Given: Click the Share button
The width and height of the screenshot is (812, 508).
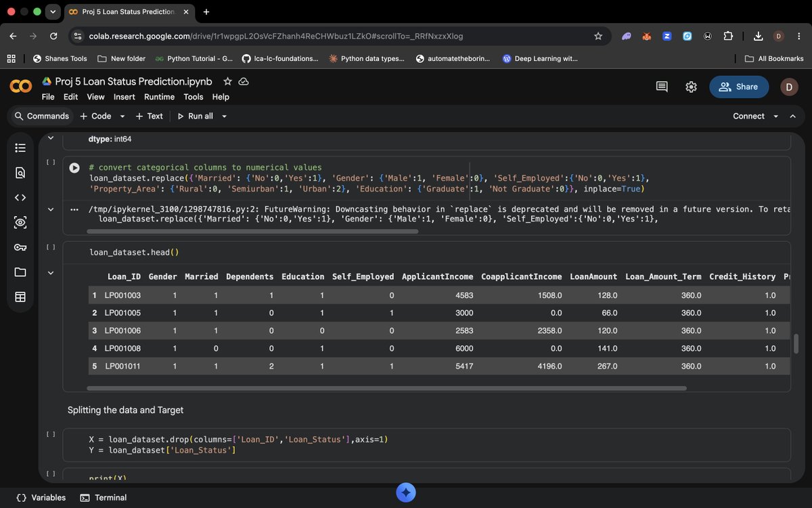Looking at the screenshot, I should point(739,87).
